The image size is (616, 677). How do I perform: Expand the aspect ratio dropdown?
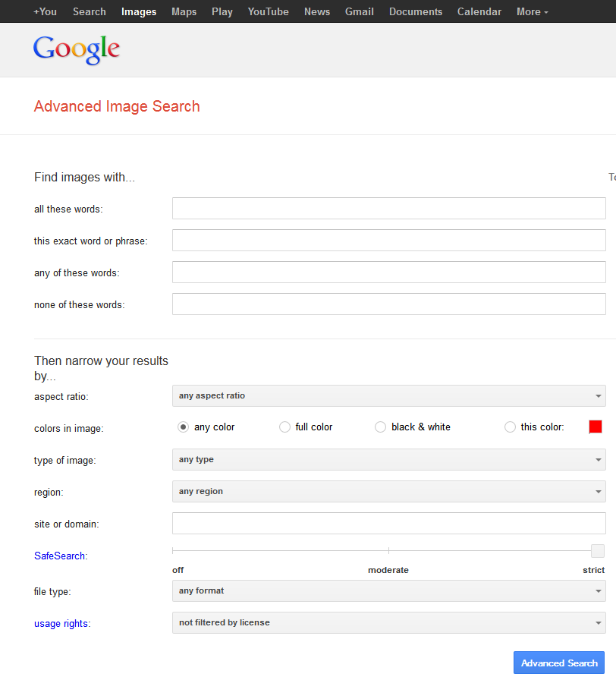coord(388,396)
